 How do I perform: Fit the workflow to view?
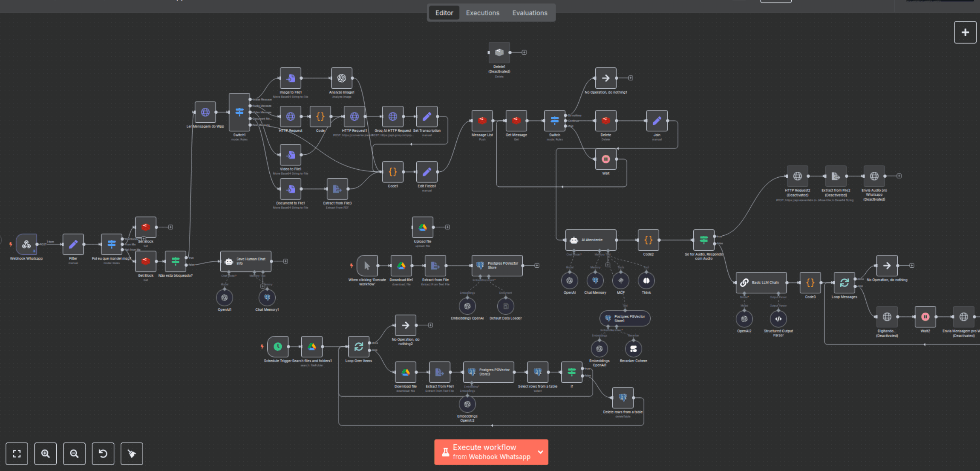17,454
